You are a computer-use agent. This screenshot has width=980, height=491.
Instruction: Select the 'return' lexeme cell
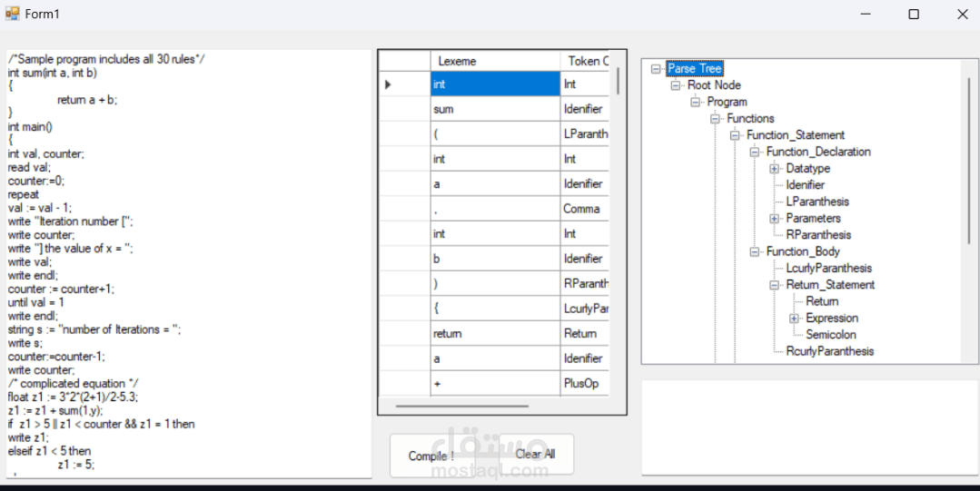[x=496, y=334]
